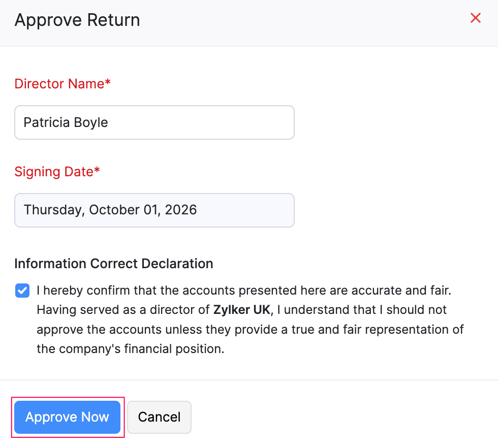
Task: Click the bold Zylker UK company name
Action: [242, 310]
